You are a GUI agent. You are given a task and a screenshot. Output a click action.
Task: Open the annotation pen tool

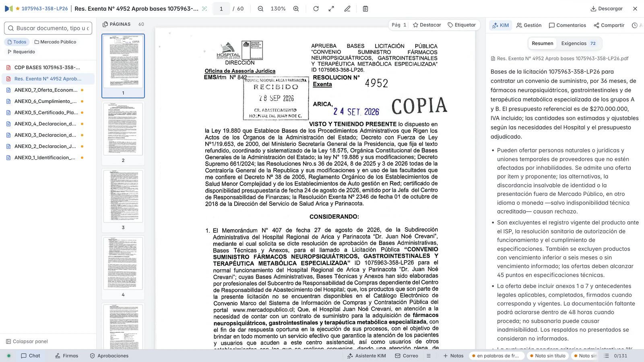[x=347, y=8]
